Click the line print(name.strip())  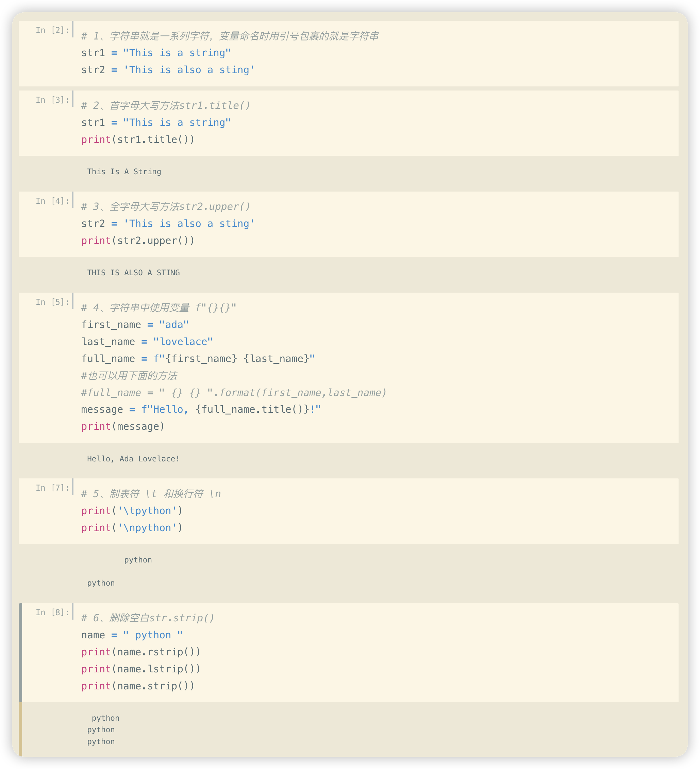138,686
